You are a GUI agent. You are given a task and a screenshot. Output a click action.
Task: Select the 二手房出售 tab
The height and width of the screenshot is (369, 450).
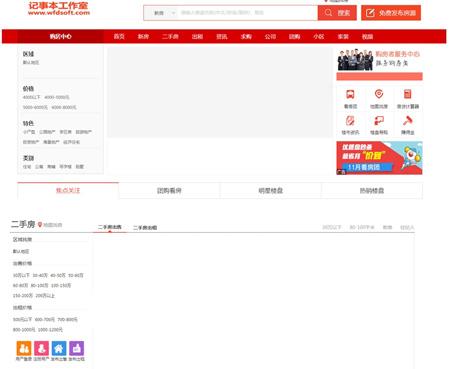point(110,227)
